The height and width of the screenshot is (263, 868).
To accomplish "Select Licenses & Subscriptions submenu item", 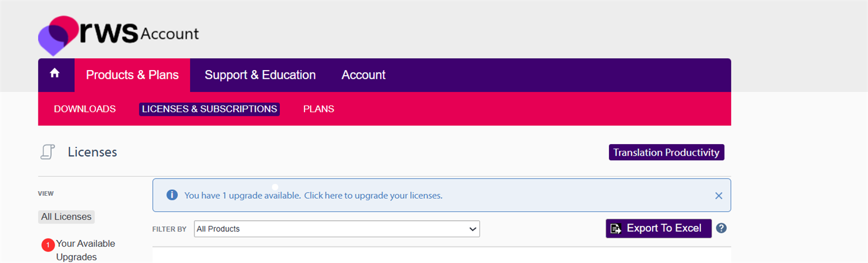I will pos(209,109).
